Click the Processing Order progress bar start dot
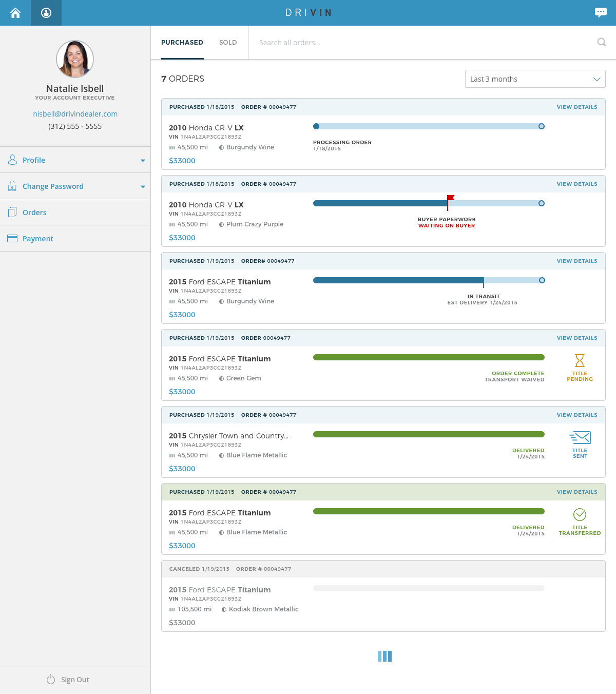This screenshot has height=694, width=616. pos(316,126)
